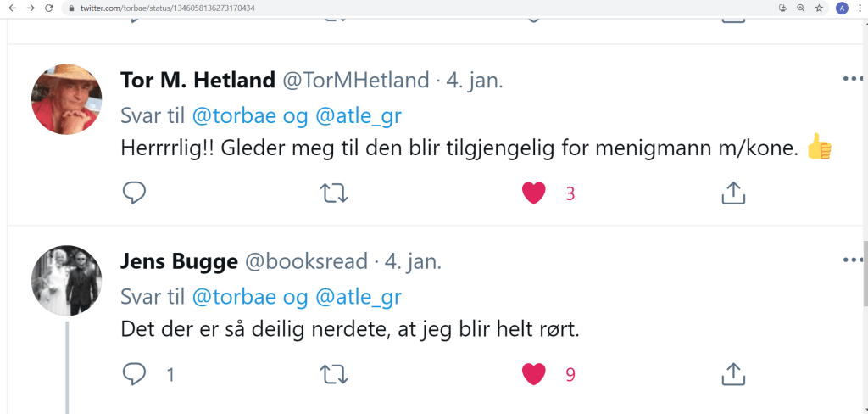Open Jens Bugge's profile picture

(67, 279)
